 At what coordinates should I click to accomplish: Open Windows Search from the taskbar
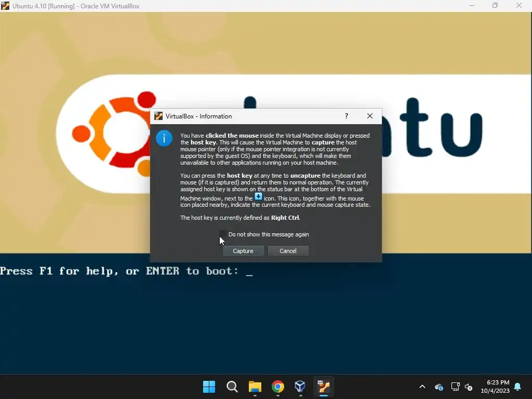232,387
